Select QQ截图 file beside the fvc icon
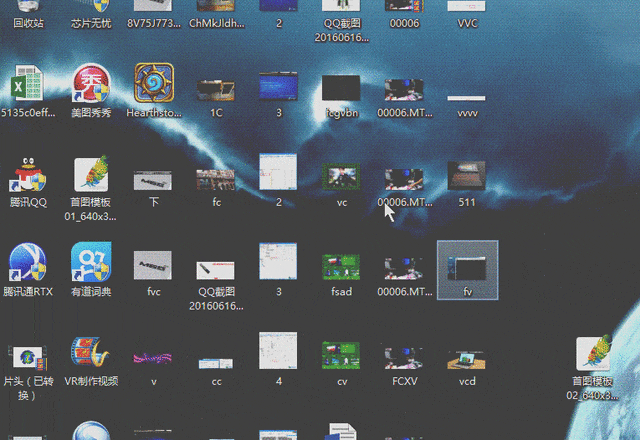The image size is (640, 440). [x=216, y=286]
